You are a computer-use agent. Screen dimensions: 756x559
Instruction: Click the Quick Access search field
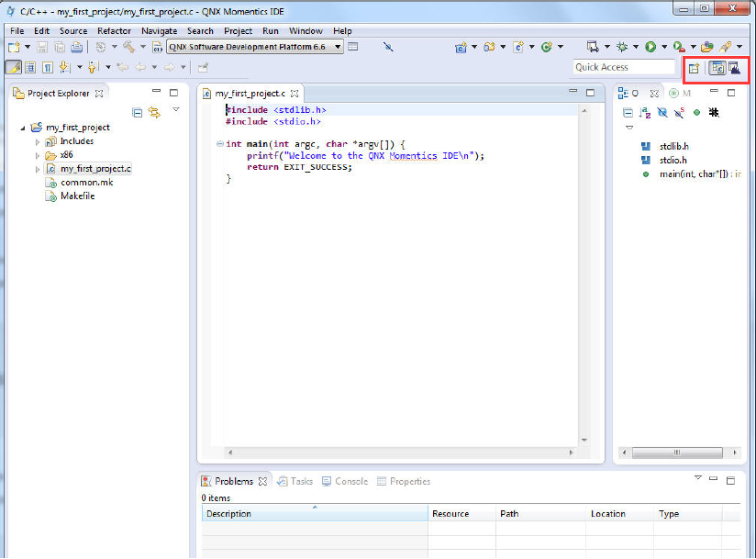pos(623,68)
